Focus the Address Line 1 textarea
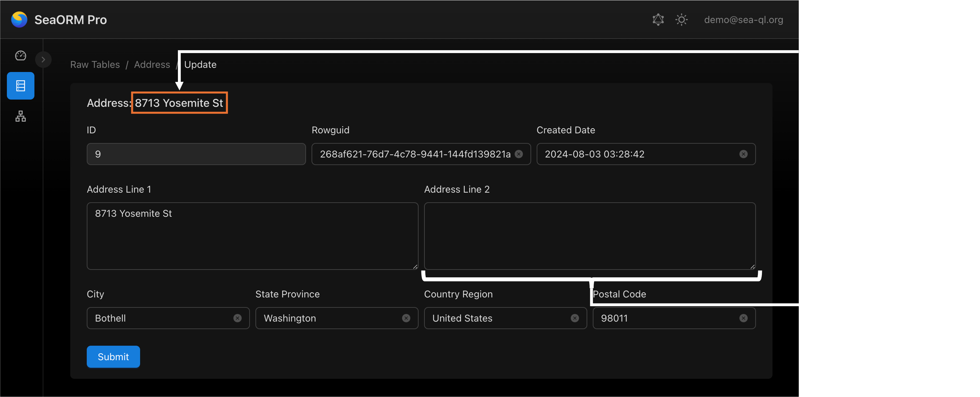Image resolution: width=980 pixels, height=397 pixels. pyautogui.click(x=252, y=236)
